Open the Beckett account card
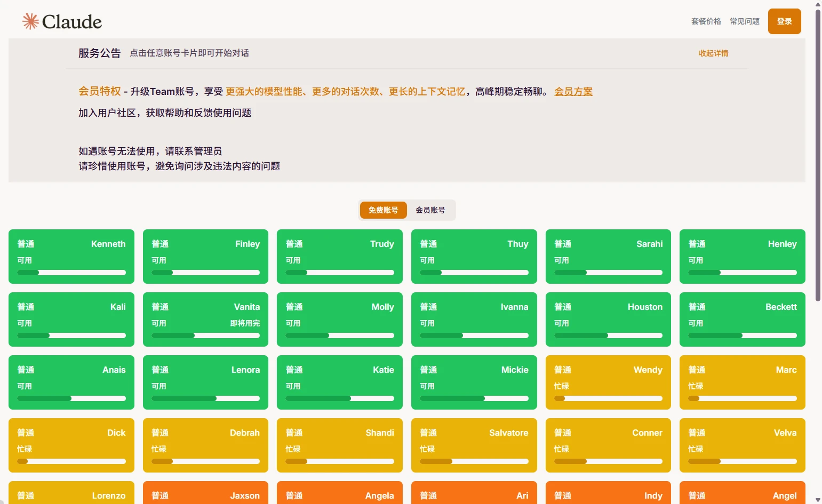Image resolution: width=822 pixels, height=504 pixels. (x=742, y=319)
